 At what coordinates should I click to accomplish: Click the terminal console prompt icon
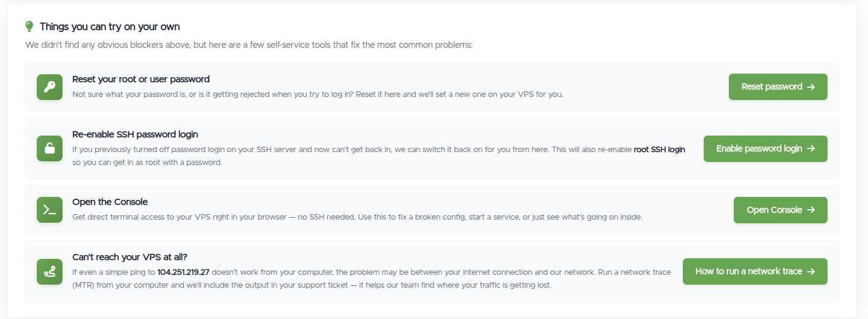pos(50,210)
